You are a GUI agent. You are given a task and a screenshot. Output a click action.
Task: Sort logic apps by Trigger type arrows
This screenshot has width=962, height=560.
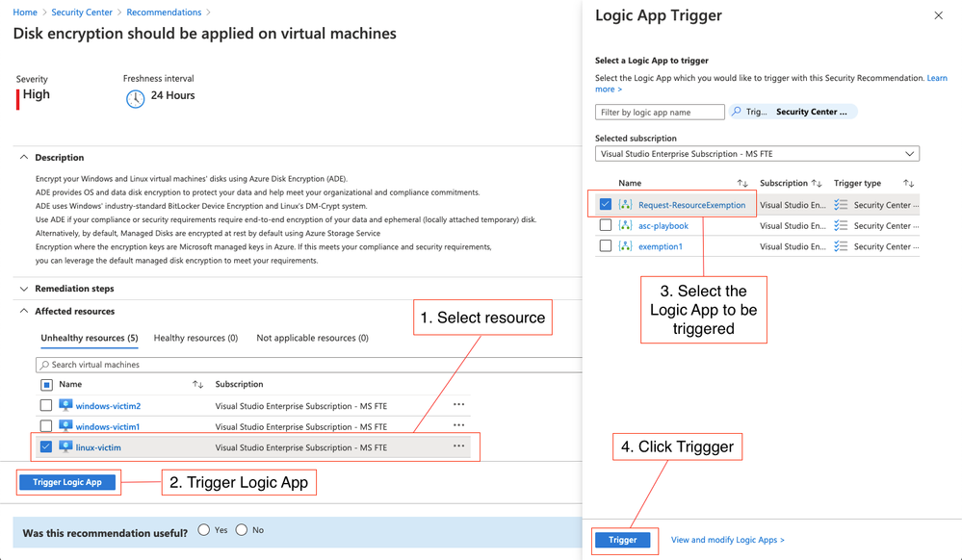coord(908,183)
